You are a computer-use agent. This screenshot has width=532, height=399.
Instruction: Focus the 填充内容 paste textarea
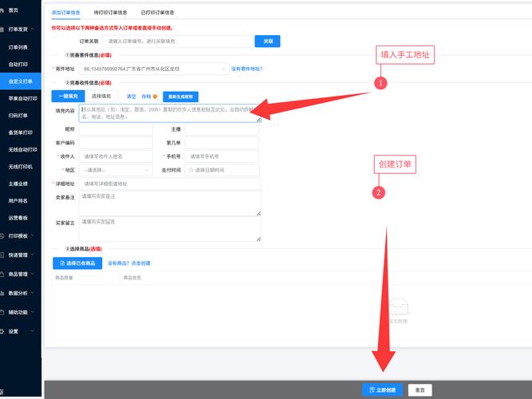170,113
